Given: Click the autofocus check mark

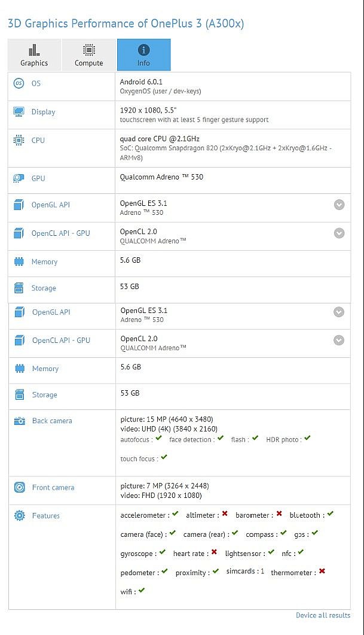Looking at the screenshot, I should (x=158, y=437).
